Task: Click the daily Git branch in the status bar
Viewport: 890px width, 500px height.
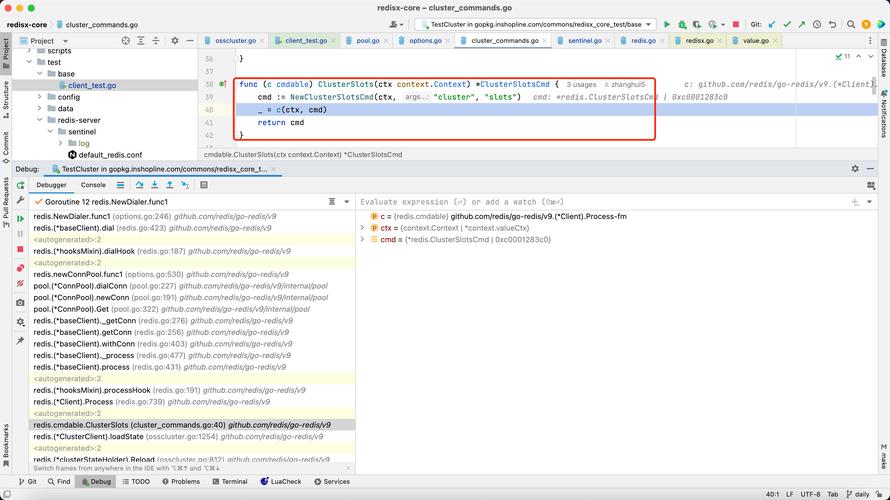Action: click(858, 494)
